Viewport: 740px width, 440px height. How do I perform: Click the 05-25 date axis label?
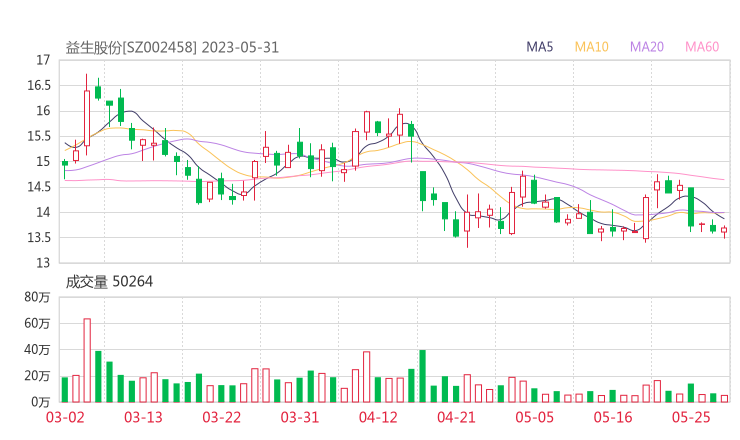(x=691, y=418)
